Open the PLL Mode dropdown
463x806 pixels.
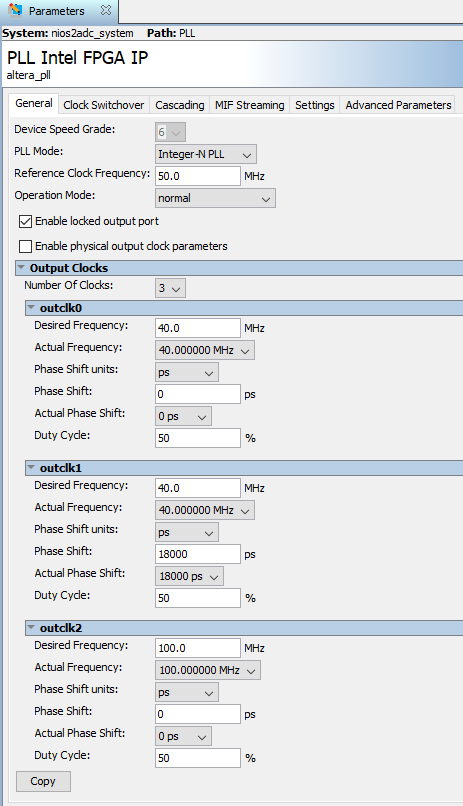pos(206,154)
